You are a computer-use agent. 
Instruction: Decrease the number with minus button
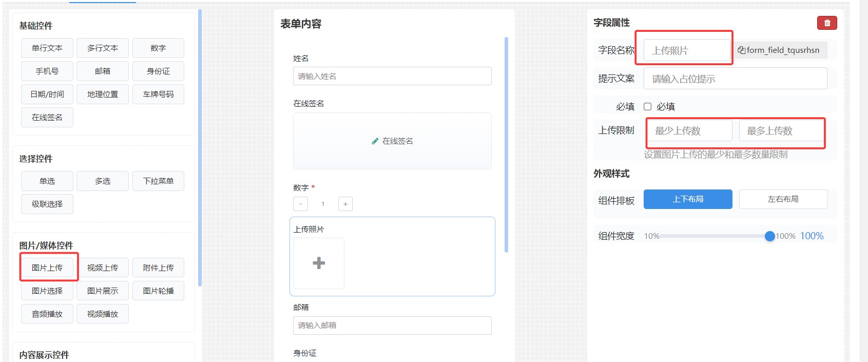point(300,204)
